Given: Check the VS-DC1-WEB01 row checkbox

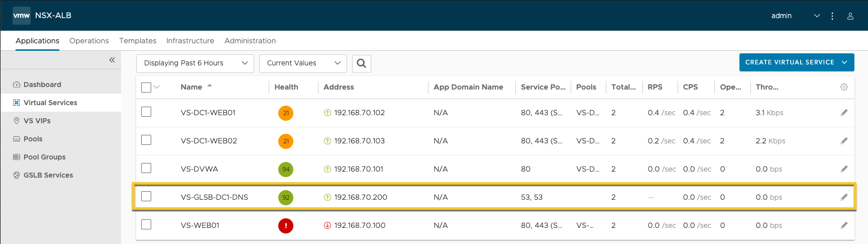Looking at the screenshot, I should [146, 112].
